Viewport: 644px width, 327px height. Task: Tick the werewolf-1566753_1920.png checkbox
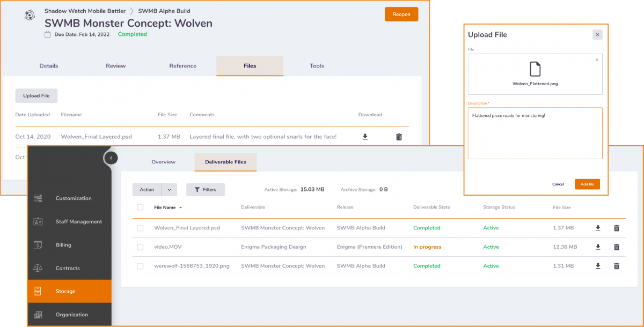(140, 266)
